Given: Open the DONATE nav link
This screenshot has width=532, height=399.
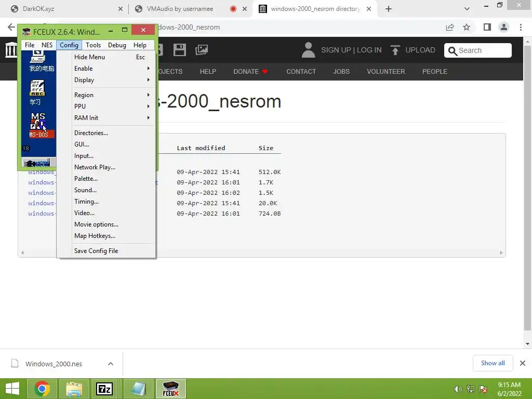Looking at the screenshot, I should click(x=250, y=72).
